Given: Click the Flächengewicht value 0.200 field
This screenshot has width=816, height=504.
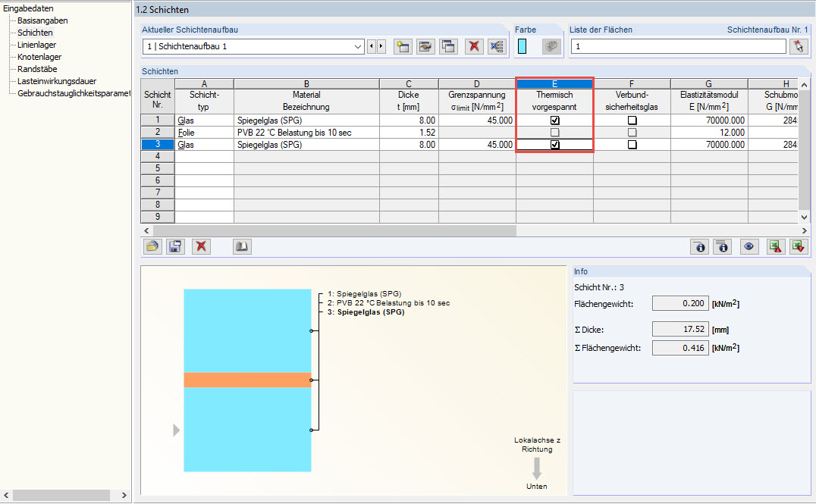Looking at the screenshot, I should (680, 303).
